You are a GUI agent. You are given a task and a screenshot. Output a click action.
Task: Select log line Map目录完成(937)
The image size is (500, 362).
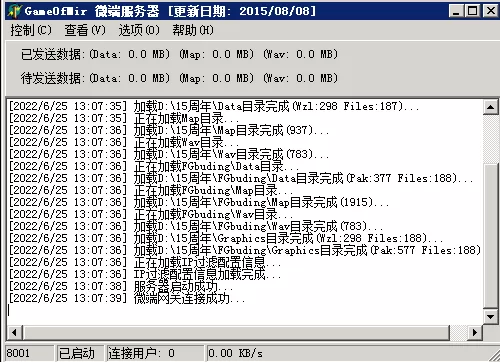(x=169, y=130)
